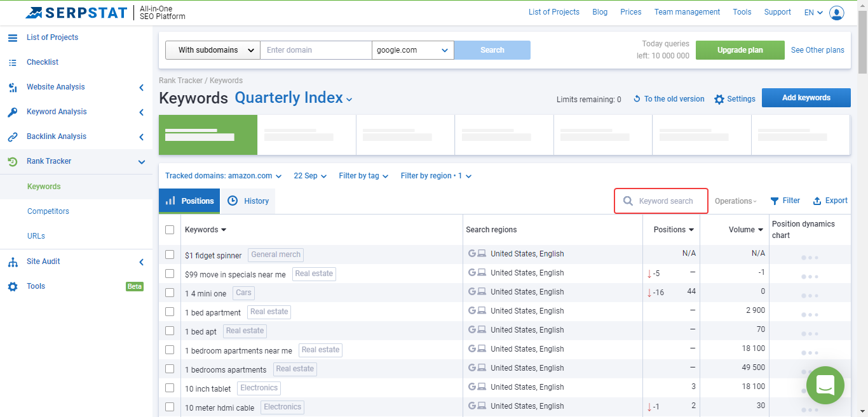Click the Tools gear icon in sidebar

pyautogui.click(x=13, y=286)
